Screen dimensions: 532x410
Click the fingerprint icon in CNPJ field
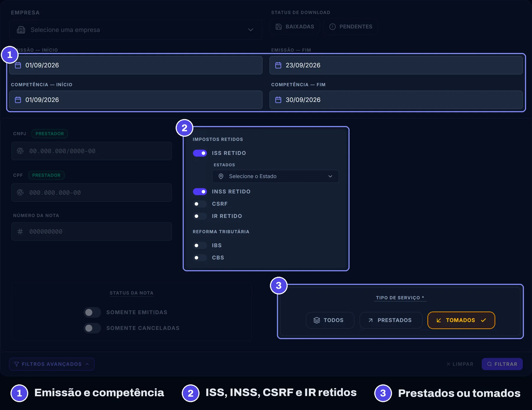coord(20,151)
